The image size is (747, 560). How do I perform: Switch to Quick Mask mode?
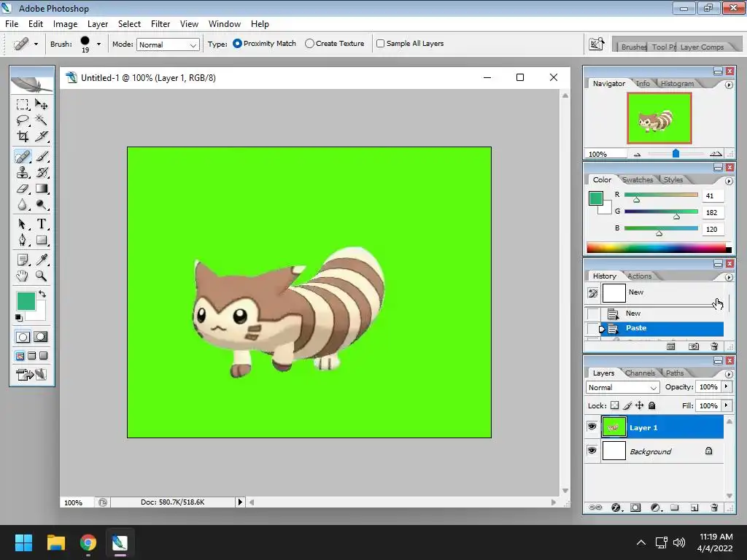pos(41,337)
